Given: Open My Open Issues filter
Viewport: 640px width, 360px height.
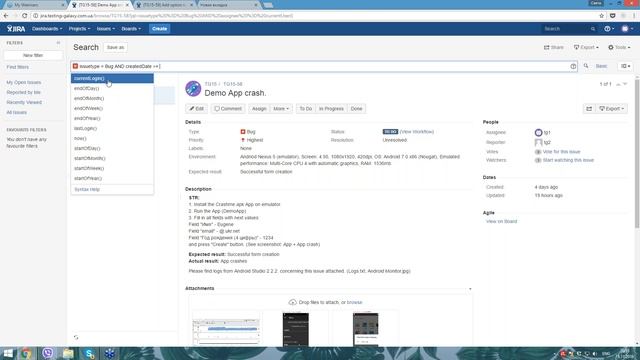Looking at the screenshot, I should tap(24, 82).
